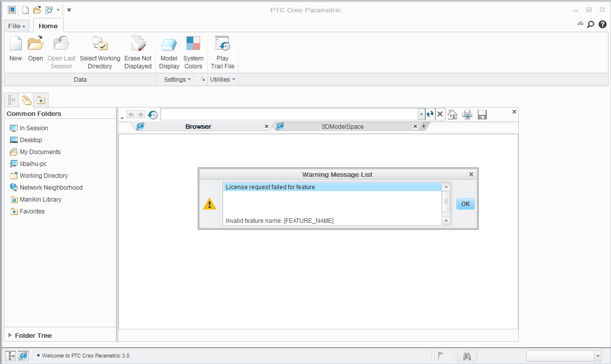Viewport: 611px width, 364px height.
Task: Click the browser Home icon
Action: (452, 114)
